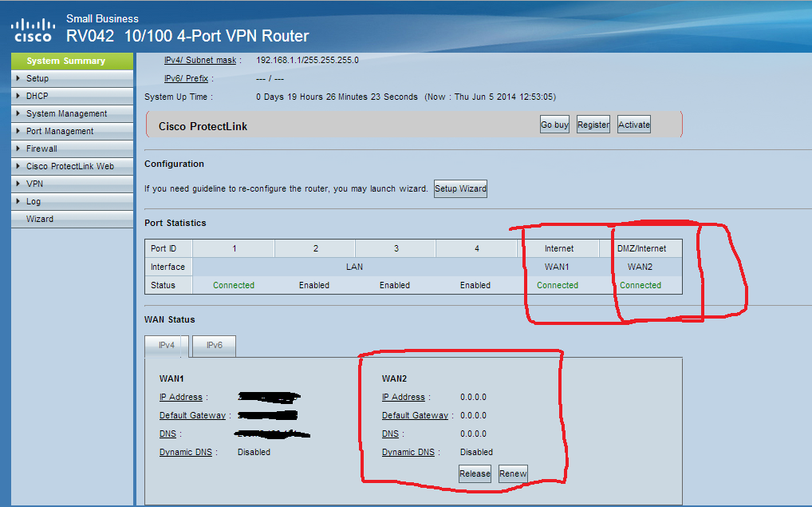Click the Internet port ID header

(559, 249)
